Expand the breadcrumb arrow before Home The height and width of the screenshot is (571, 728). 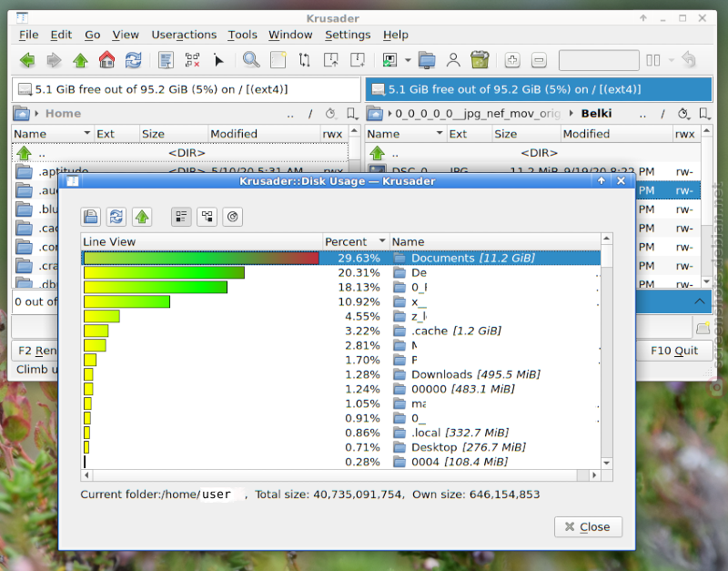pos(36,113)
